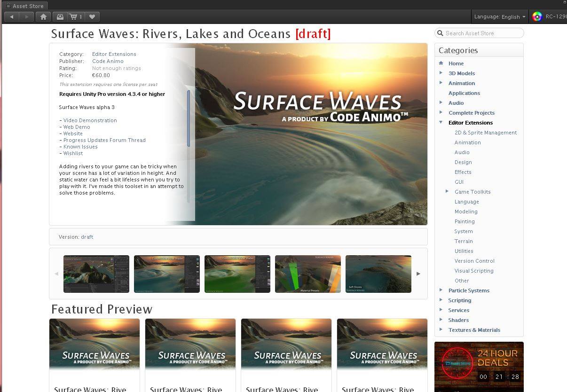Go back with the left arrow toolbar button
Image resolution: width=567 pixels, height=392 pixels.
coord(11,16)
